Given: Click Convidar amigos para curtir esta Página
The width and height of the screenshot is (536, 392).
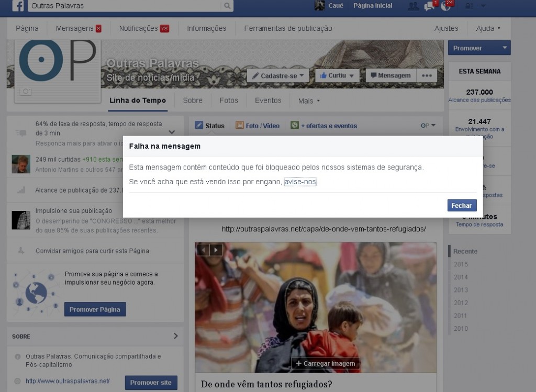Looking at the screenshot, I should (92, 251).
